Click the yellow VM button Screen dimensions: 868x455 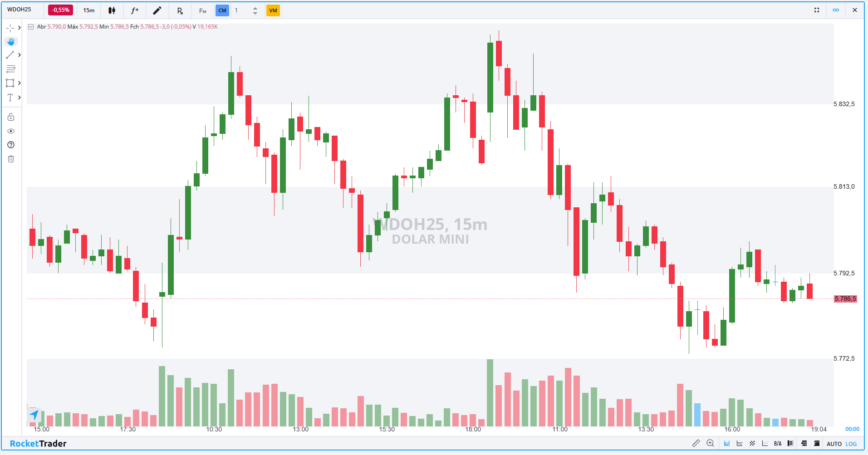[x=273, y=10]
